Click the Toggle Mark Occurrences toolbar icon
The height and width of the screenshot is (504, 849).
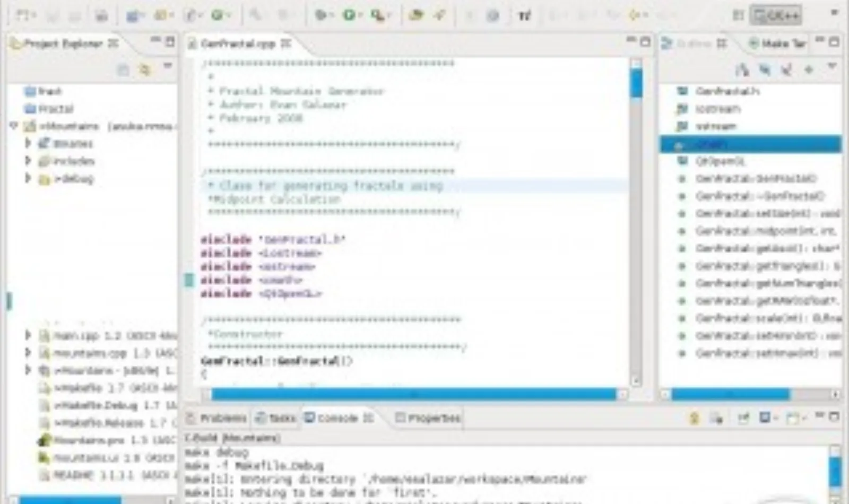(524, 15)
